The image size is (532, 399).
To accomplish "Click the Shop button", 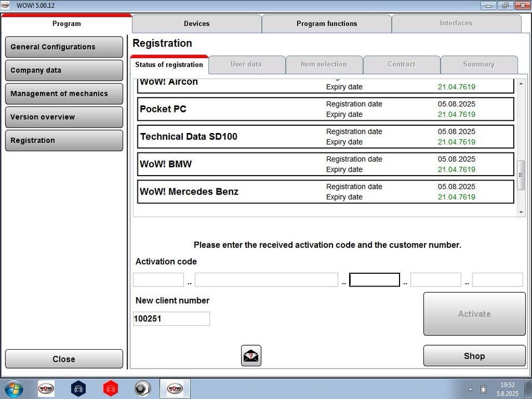I will pyautogui.click(x=474, y=356).
